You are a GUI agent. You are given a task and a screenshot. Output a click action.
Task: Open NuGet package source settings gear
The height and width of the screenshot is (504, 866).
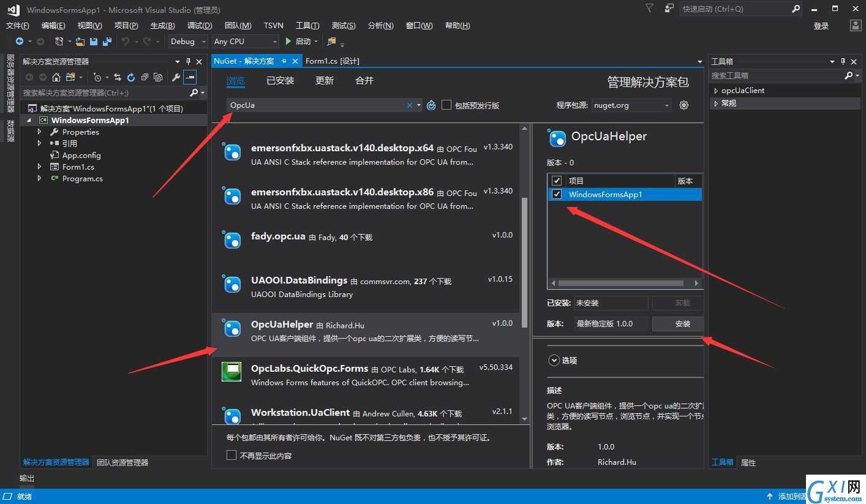tap(684, 105)
